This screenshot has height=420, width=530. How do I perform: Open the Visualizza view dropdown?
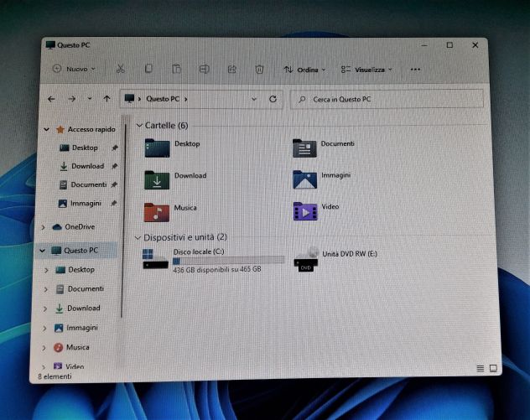(x=366, y=70)
